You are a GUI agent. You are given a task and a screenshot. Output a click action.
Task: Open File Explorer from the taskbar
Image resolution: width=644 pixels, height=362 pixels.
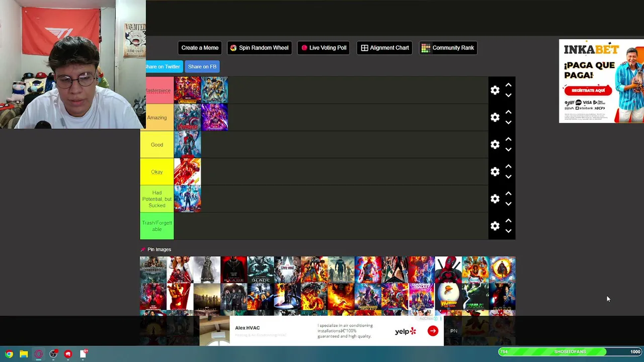pos(24,354)
